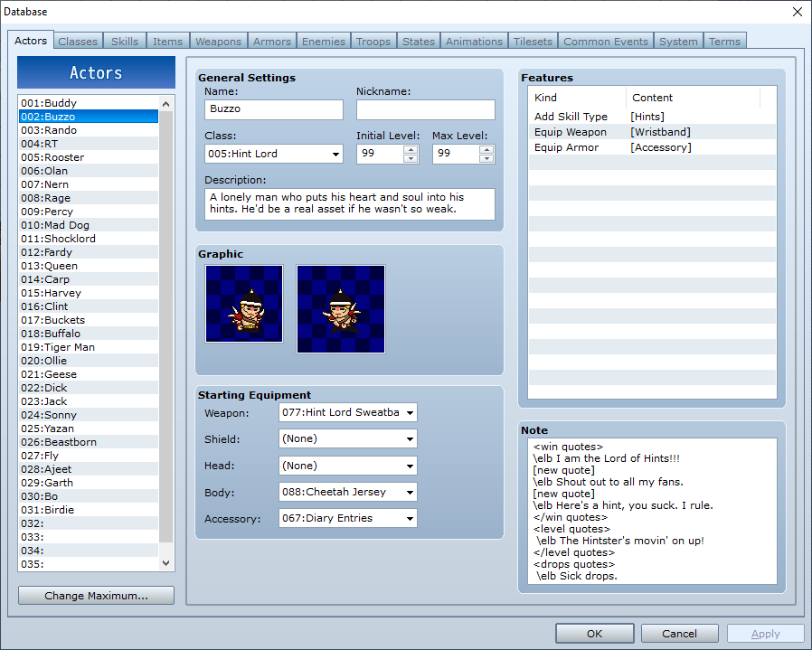Screen dimensions: 812x650
Task: Decrease Initial Level with down arrow
Action: pyautogui.click(x=411, y=158)
